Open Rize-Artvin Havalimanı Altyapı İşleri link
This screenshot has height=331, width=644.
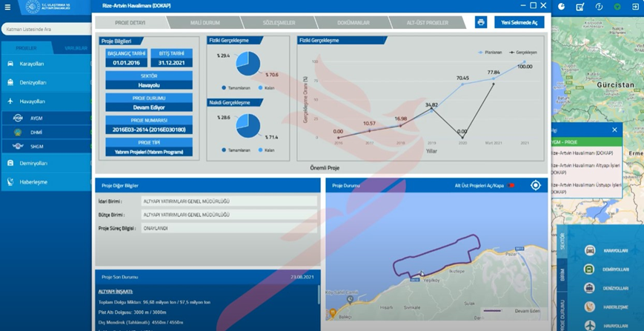pos(585,169)
